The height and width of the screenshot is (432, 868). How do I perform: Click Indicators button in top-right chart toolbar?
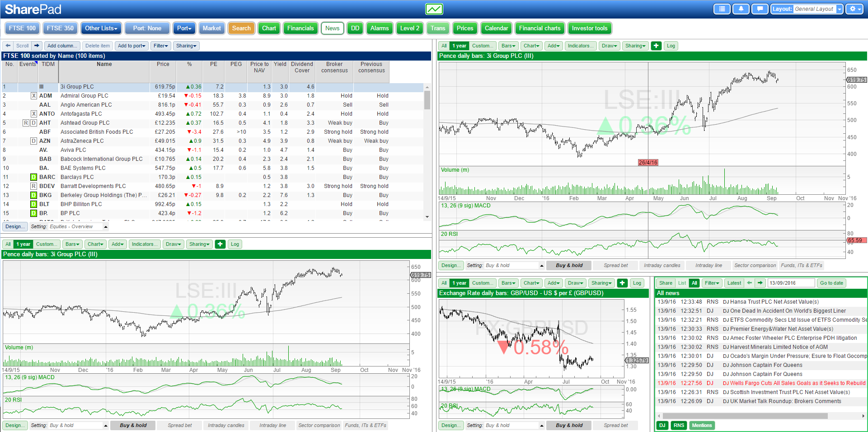click(x=581, y=46)
